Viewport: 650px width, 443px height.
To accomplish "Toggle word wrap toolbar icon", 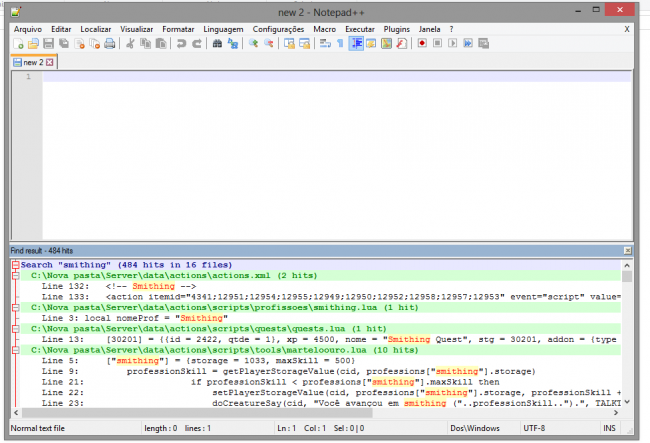I will 325,44.
